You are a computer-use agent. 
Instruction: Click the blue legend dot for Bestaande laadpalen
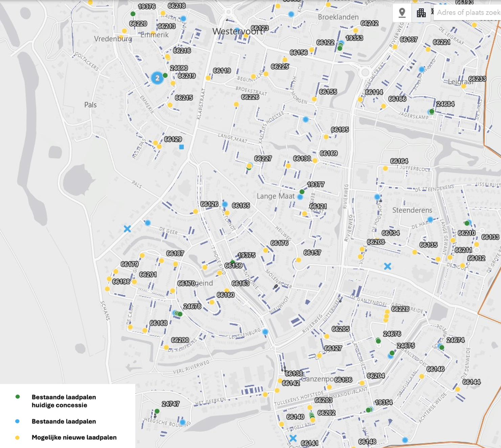pos(18,421)
